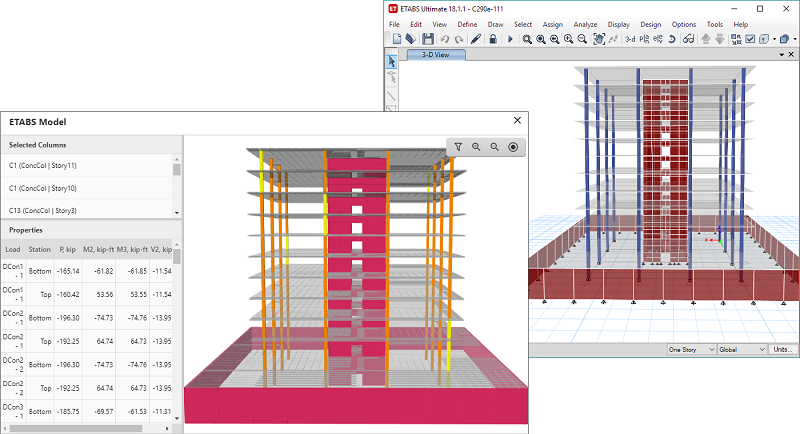The height and width of the screenshot is (434, 800).
Task: Click the Properties table horizontal scrollbar thumb
Action: [x=76, y=428]
